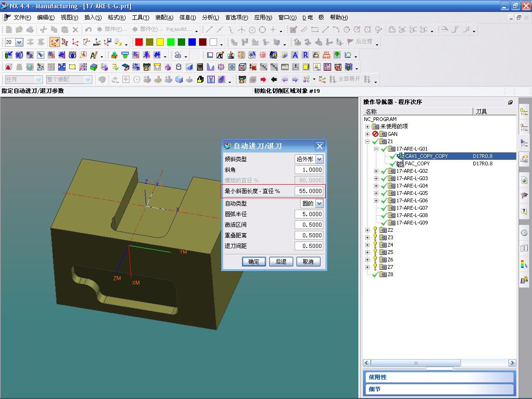Open the clock history sidebar icon

click(524, 233)
